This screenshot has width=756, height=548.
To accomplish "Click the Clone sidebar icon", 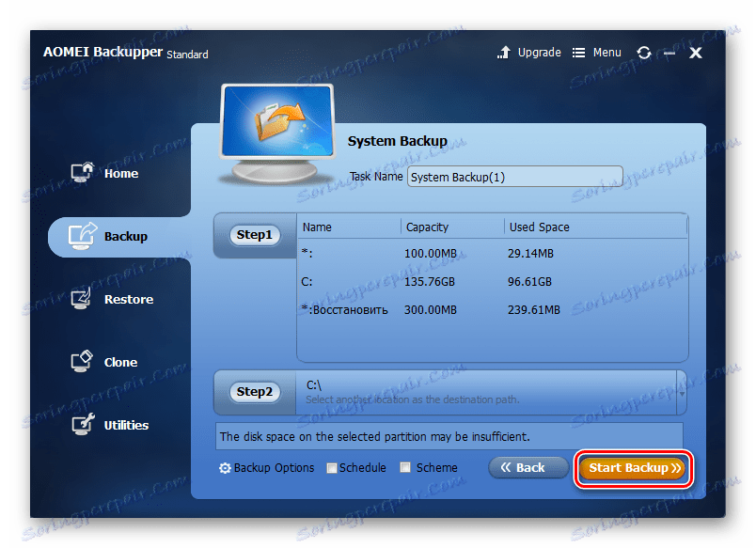I will 82,362.
